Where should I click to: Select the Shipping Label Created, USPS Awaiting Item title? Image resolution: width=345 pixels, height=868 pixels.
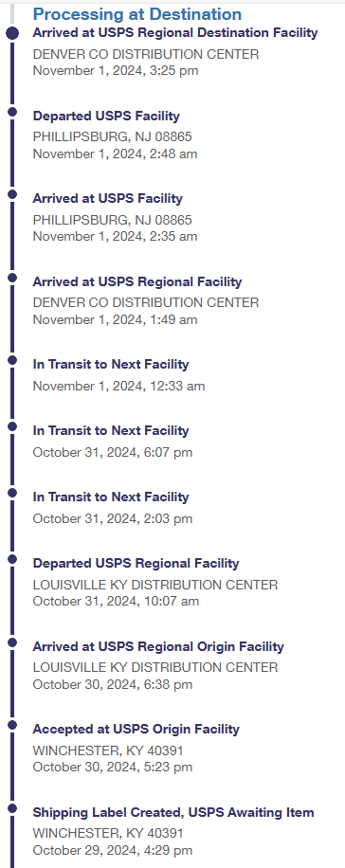click(173, 813)
